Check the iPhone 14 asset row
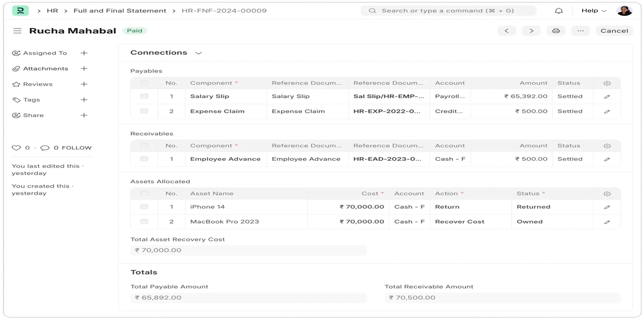The height and width of the screenshot is (319, 644). 144,207
